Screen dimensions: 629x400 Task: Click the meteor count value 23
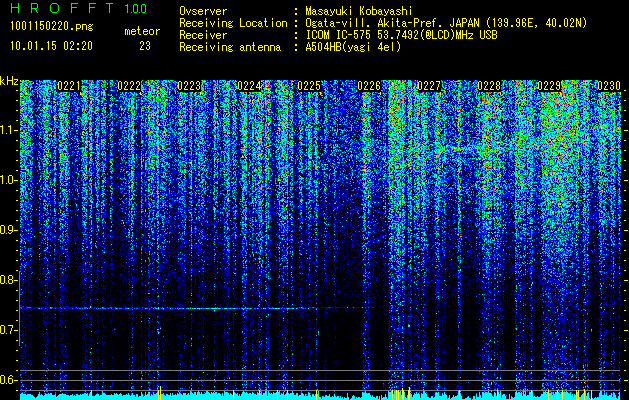[145, 46]
